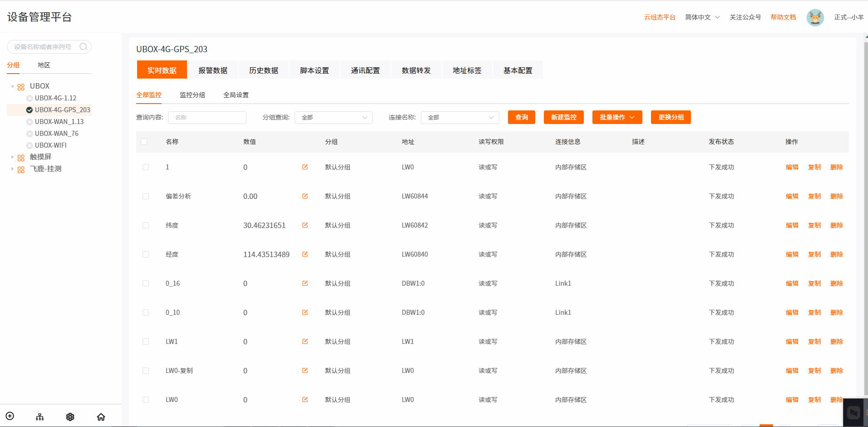This screenshot has height=427, width=868.
Task: Switch to 历史数据 tab
Action: pyautogui.click(x=264, y=70)
